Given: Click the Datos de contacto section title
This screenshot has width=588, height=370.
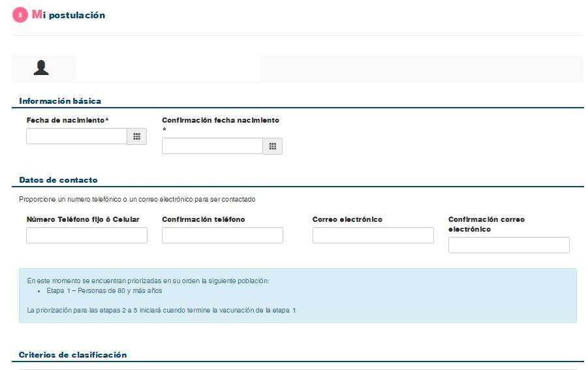Looking at the screenshot, I should click(x=58, y=180).
